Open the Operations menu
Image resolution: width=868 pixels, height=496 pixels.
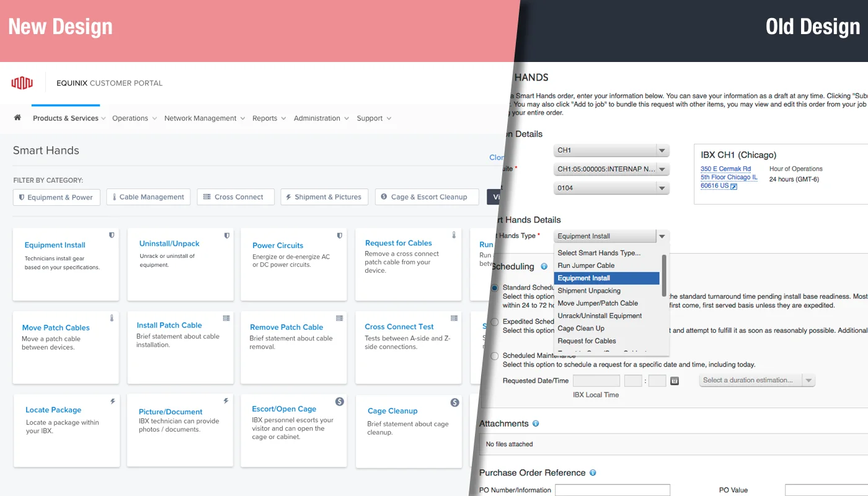[x=134, y=118]
